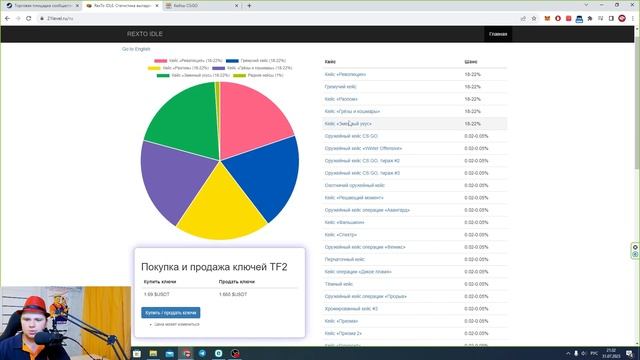Click the share page icon in address bar

click(523, 18)
